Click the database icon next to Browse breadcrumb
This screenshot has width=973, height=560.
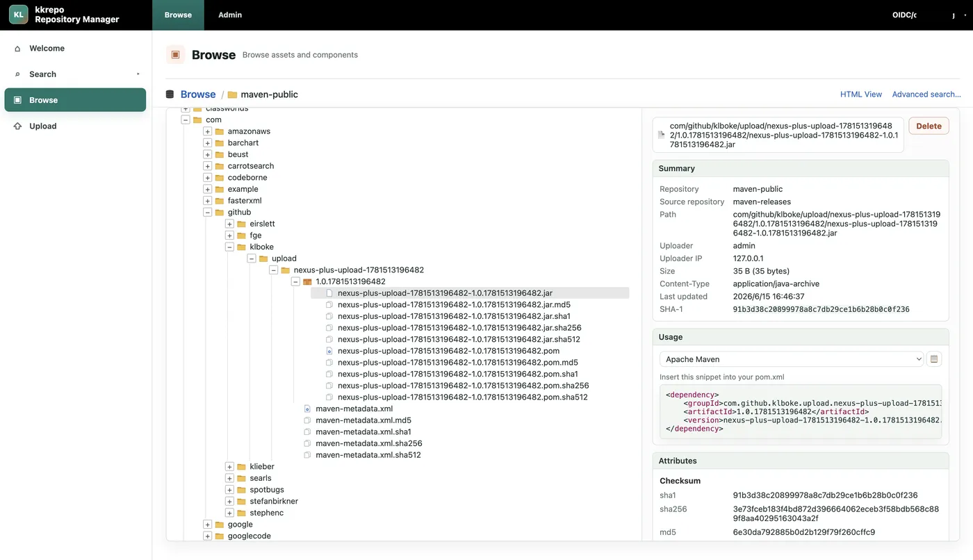(170, 94)
